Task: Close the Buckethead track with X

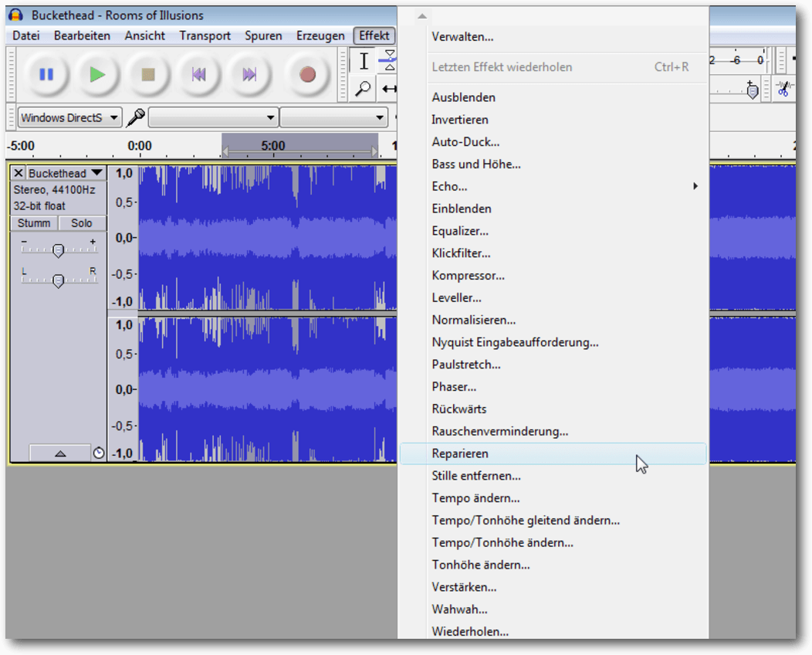Action: (x=19, y=173)
